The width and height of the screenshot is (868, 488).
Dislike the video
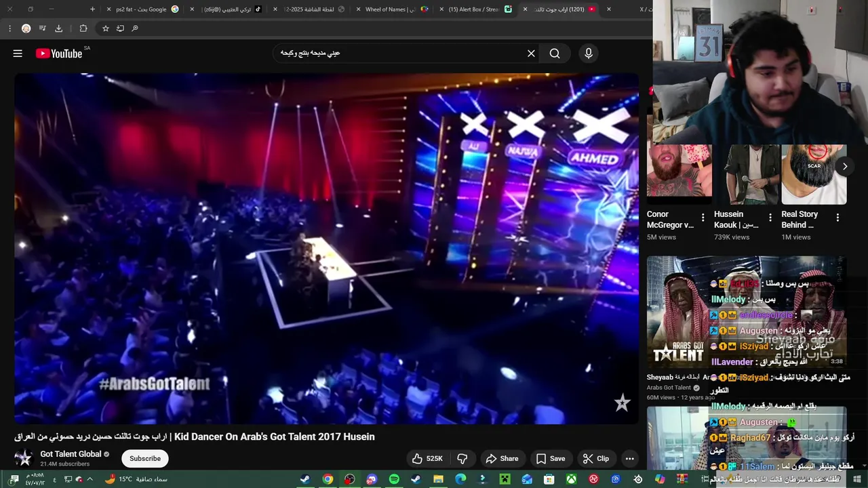coord(462,459)
